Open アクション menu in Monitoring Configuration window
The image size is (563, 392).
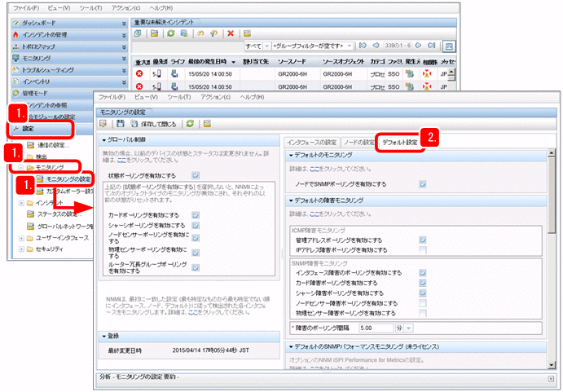[x=215, y=97]
